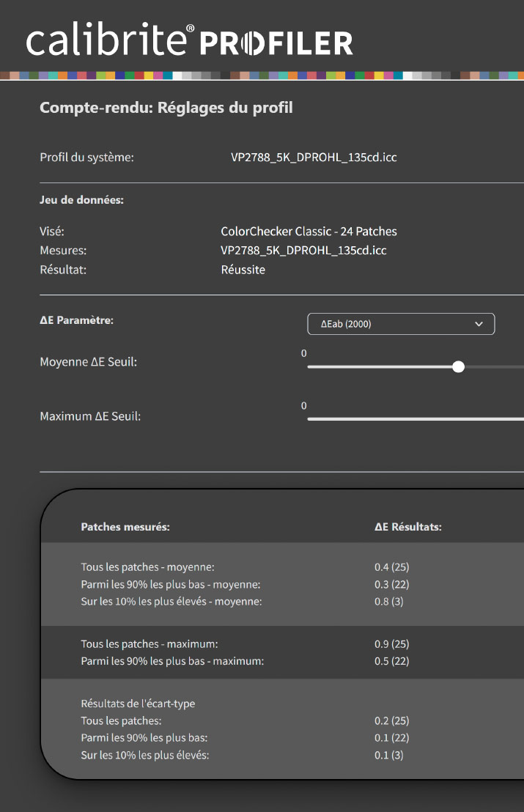Click the chevron arrow in the ΔE formula dropdown

(x=479, y=324)
